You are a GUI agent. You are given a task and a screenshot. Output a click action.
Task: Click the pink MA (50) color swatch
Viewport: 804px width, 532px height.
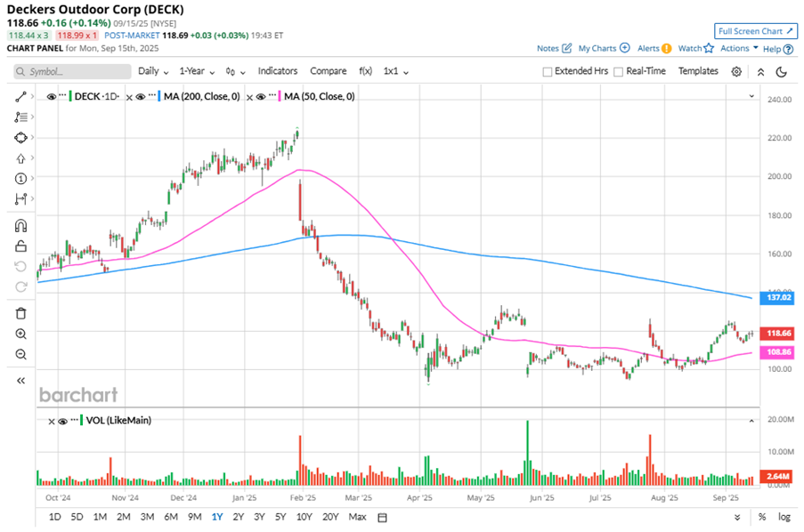point(280,96)
